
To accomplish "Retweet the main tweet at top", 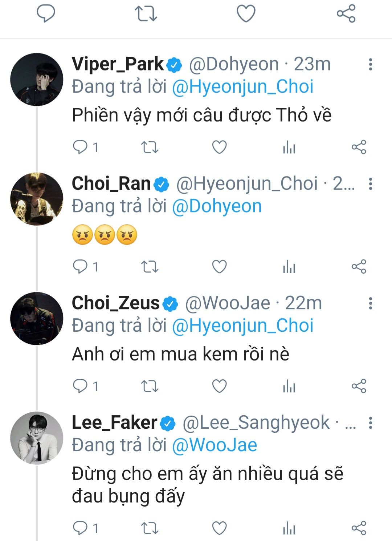I will (x=146, y=14).
